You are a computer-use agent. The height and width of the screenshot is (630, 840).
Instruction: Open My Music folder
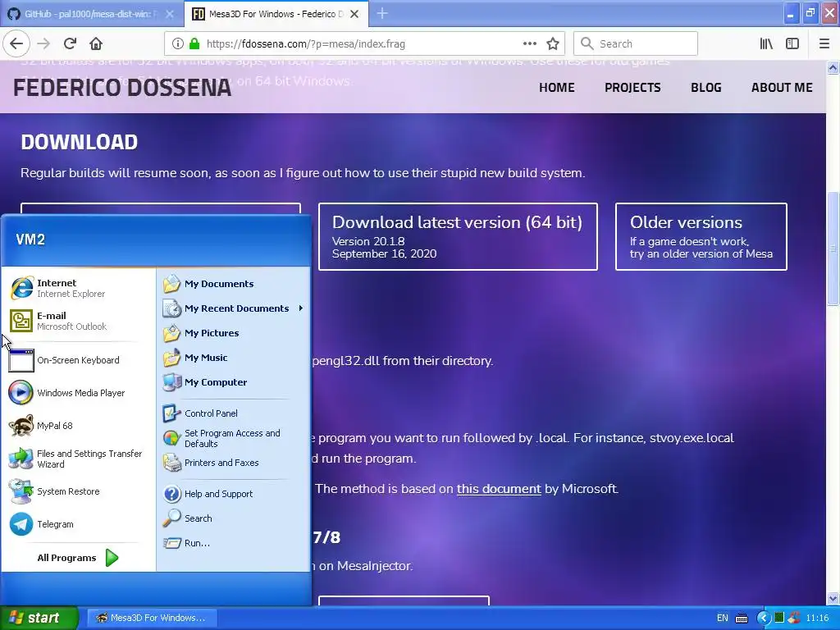point(233,358)
